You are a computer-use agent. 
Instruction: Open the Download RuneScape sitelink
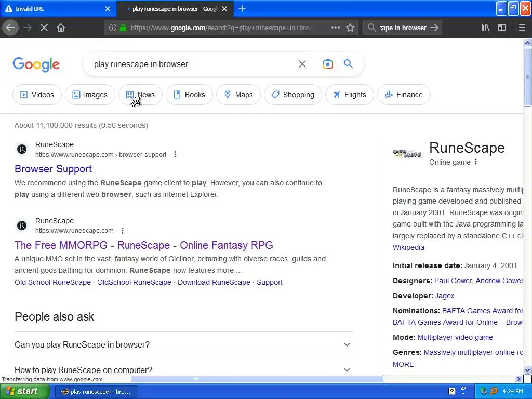[214, 282]
